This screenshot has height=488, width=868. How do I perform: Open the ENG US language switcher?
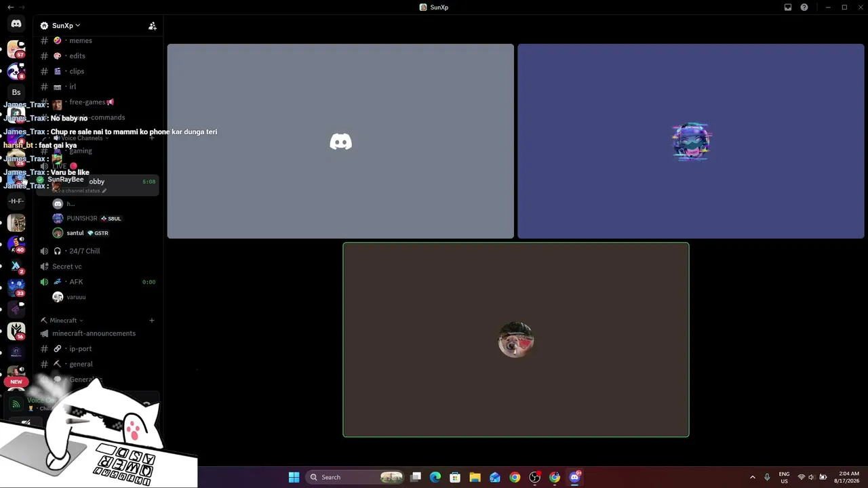(784, 477)
